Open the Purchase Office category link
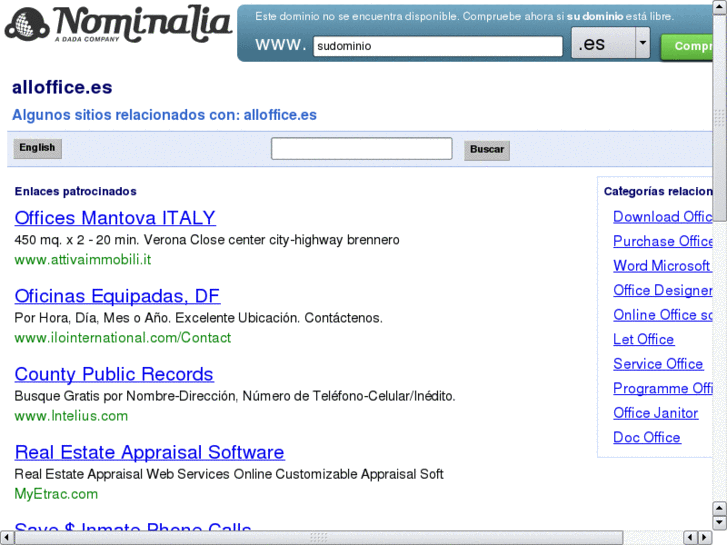Screen dimensions: 727x545 coord(663,241)
